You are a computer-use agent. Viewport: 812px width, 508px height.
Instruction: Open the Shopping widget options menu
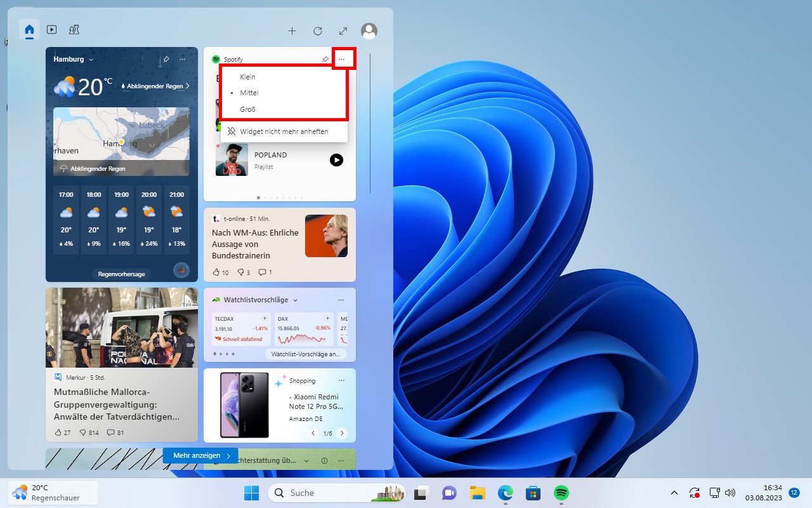[x=341, y=380]
